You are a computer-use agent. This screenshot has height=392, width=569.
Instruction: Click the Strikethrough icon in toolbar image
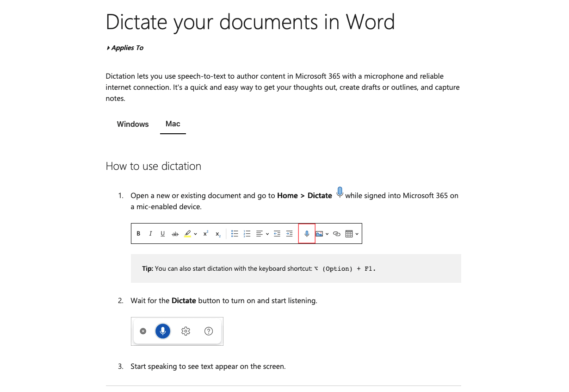coord(175,234)
